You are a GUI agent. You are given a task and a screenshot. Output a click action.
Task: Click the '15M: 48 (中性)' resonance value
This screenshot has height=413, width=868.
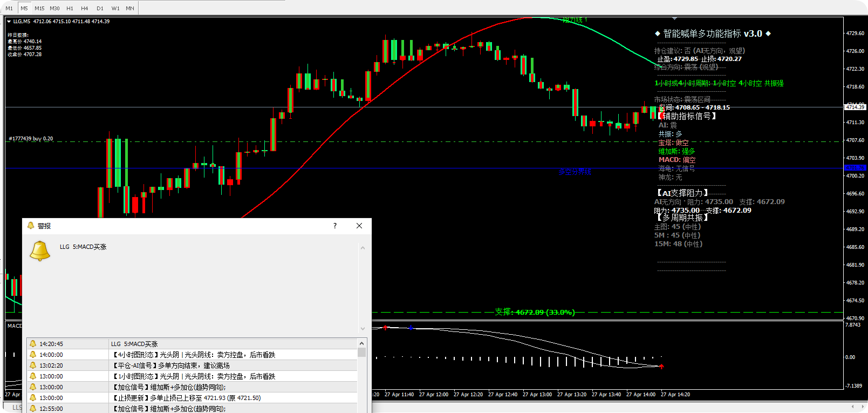[x=678, y=244]
